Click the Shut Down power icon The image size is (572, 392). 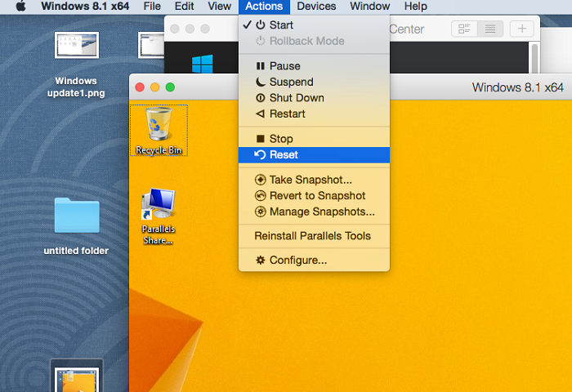click(x=260, y=98)
